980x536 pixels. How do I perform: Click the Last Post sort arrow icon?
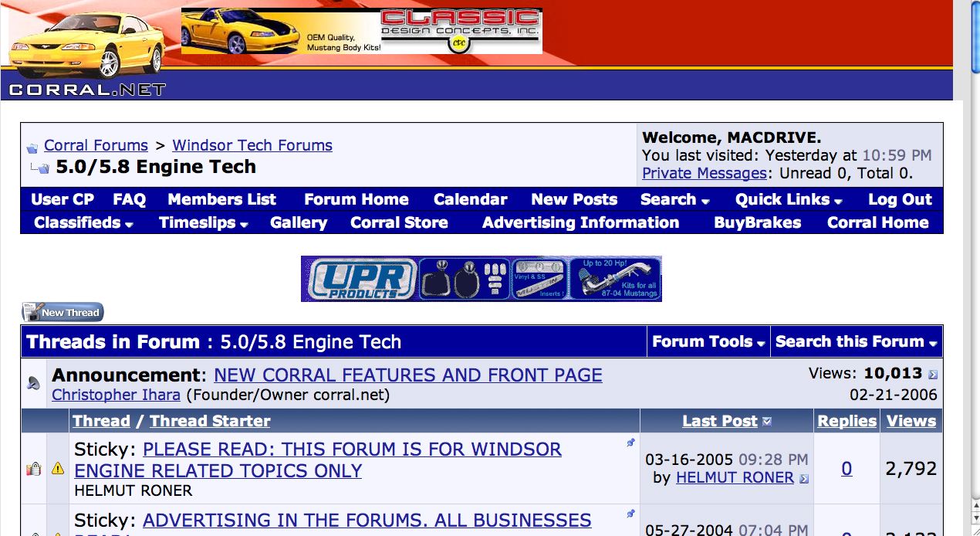[767, 422]
